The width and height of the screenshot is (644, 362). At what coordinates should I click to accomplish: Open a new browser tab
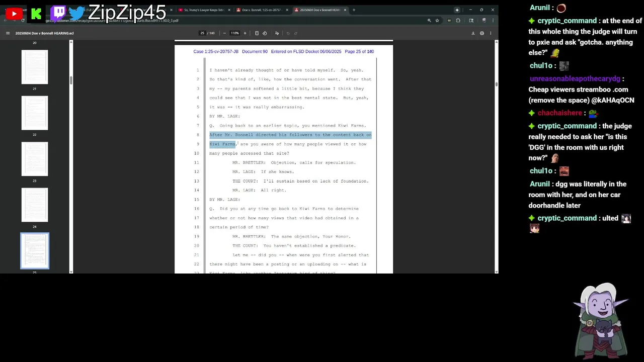[354, 10]
